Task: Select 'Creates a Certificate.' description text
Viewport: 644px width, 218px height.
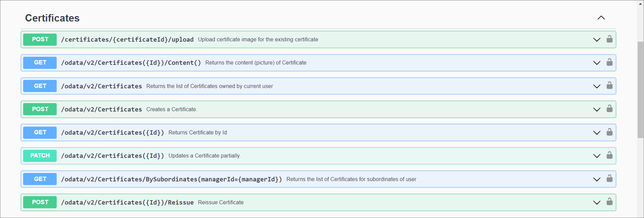Action: (171, 110)
